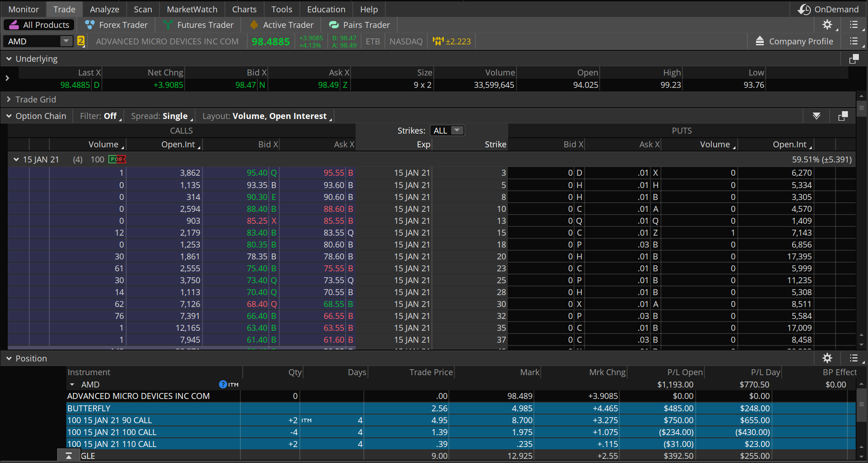Image resolution: width=868 pixels, height=463 pixels.
Task: Select the 100 15 JAN 21 110 CALL position
Action: point(461,444)
